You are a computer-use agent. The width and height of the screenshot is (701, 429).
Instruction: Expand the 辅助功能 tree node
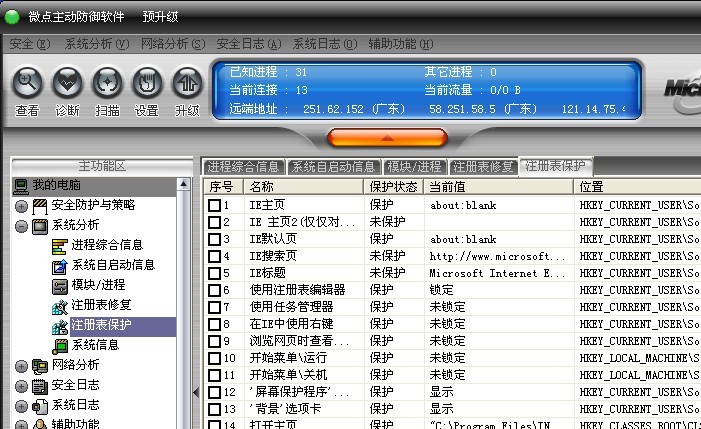21,425
